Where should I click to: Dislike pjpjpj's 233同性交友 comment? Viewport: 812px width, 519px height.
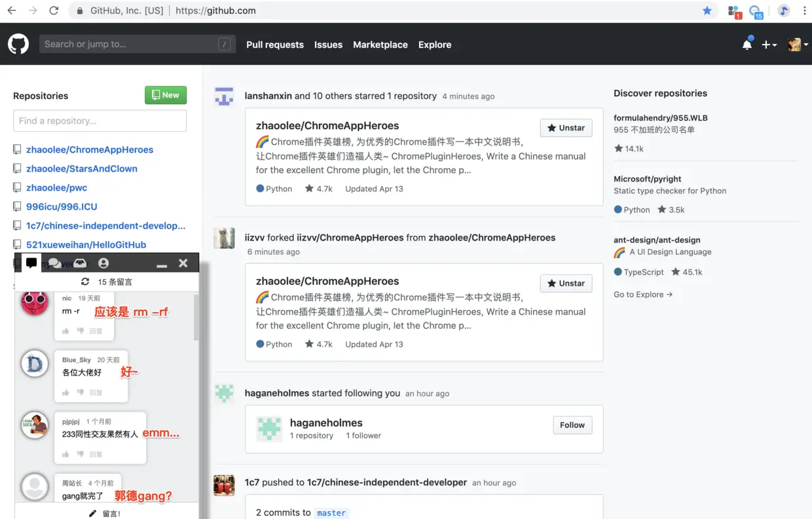81,454
